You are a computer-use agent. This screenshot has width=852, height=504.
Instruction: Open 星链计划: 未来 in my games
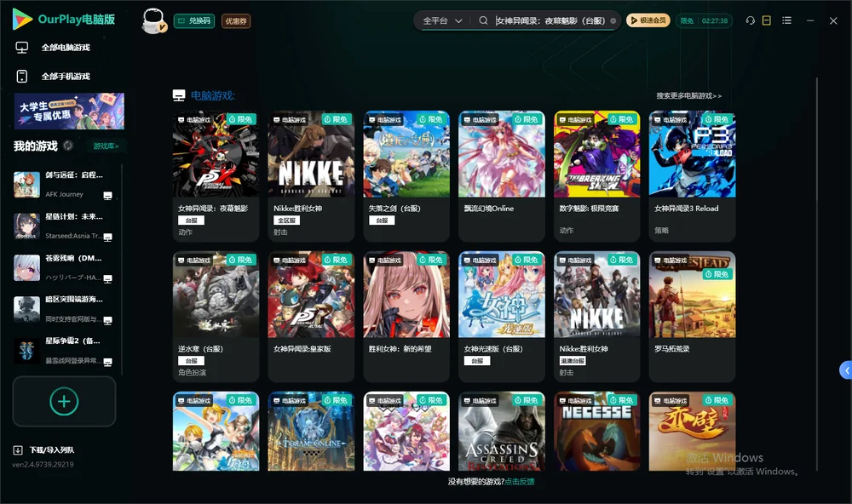tap(64, 226)
